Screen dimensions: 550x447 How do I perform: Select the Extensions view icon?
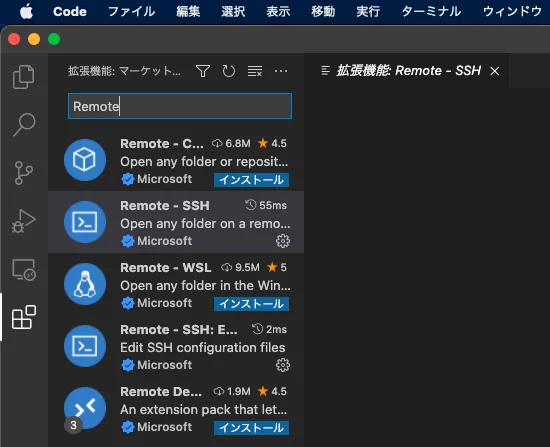[x=24, y=317]
